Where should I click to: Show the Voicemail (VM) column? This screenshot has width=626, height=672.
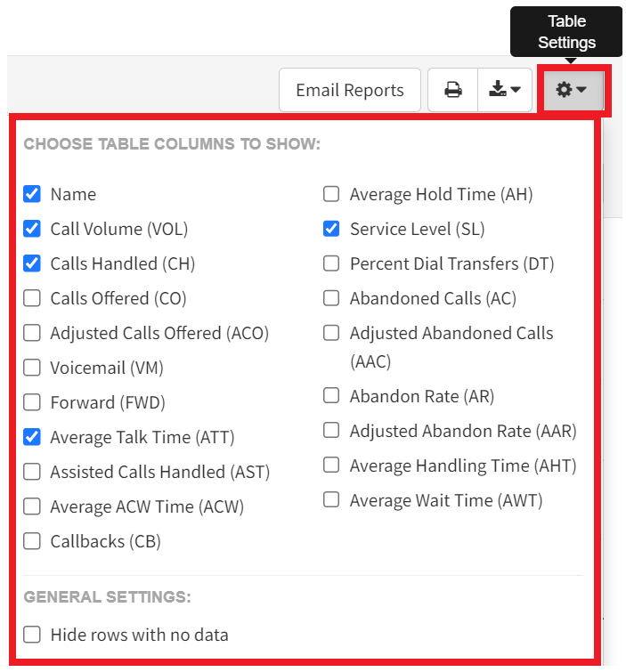(x=32, y=368)
